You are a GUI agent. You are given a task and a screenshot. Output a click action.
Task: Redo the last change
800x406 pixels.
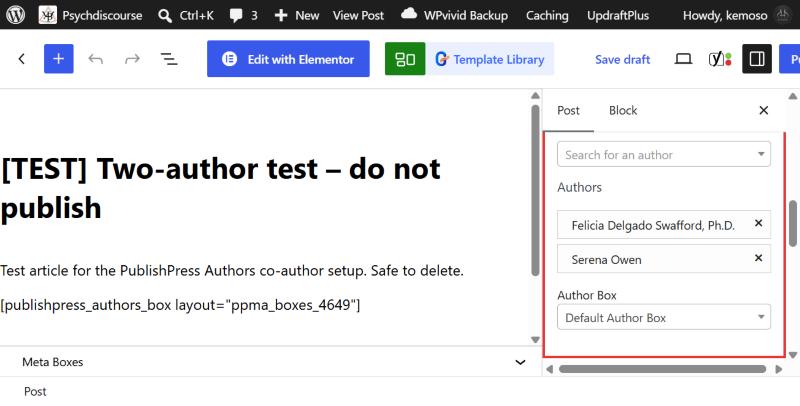[x=132, y=59]
